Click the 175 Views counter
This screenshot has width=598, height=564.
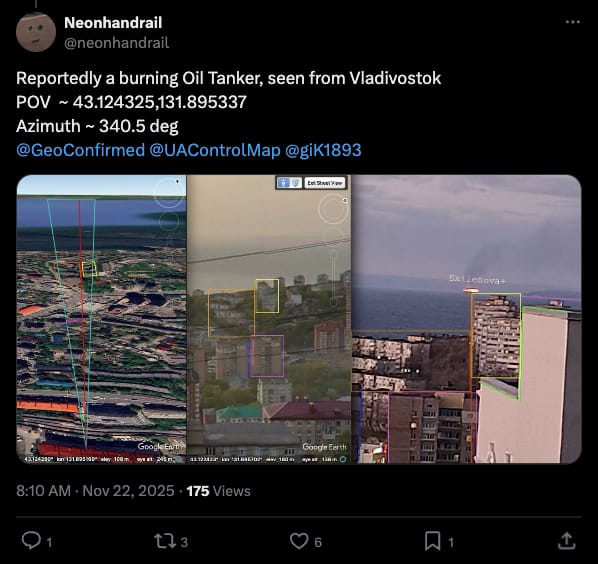(x=219, y=491)
